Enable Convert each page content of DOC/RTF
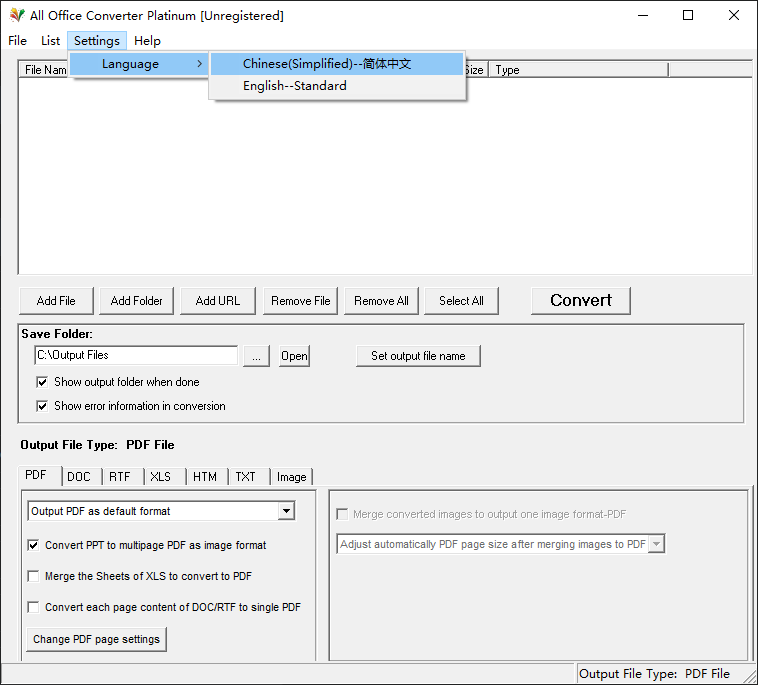The image size is (758, 685). click(33, 607)
